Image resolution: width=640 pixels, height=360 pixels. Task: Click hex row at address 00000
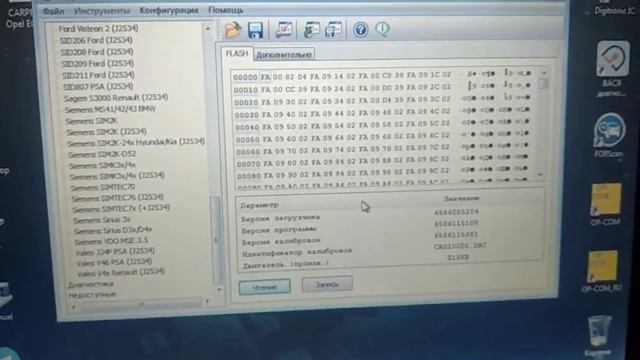click(x=382, y=76)
